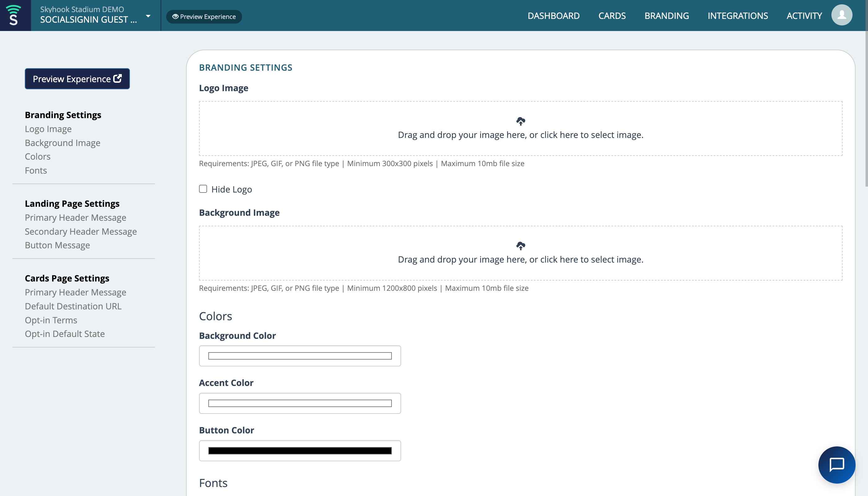Viewport: 868px width, 496px height.
Task: Click the Preview Experience button in the sidebar
Action: [x=77, y=79]
